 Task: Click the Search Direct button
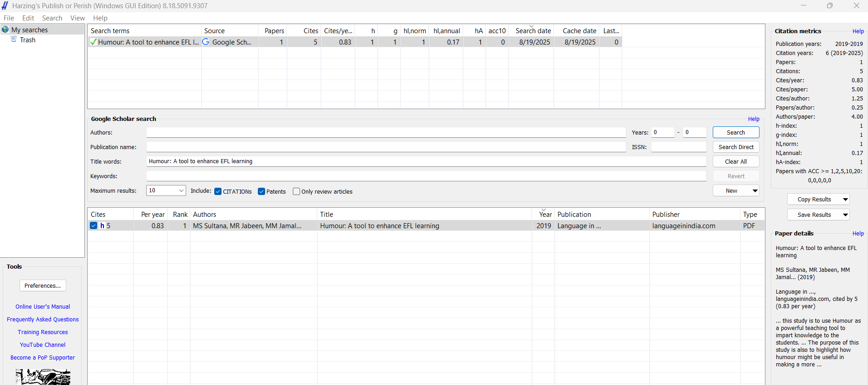coord(736,147)
